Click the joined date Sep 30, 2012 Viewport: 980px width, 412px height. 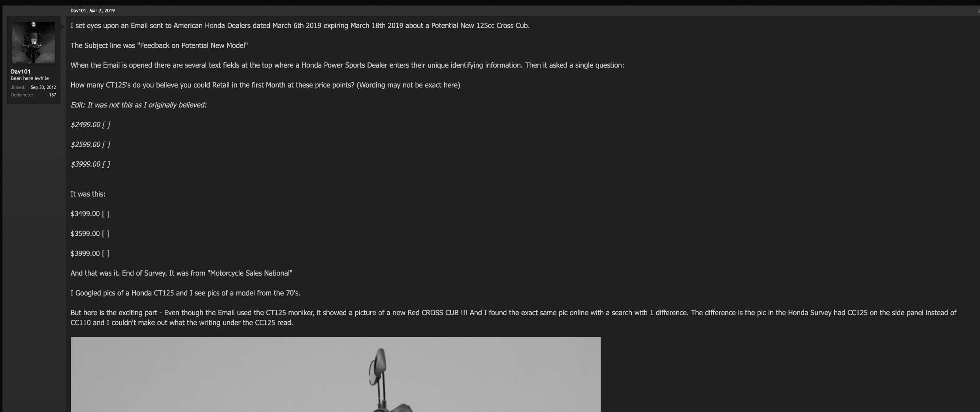pos(43,87)
